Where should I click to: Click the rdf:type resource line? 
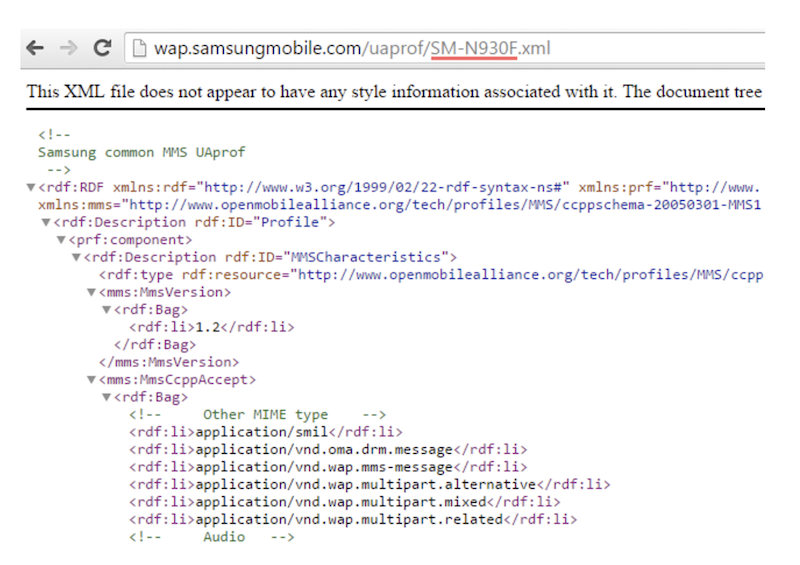coord(430,274)
